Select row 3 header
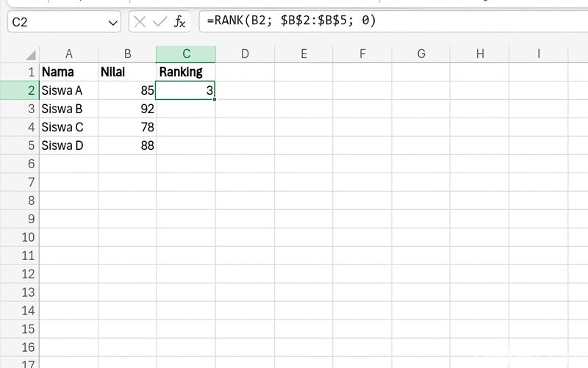The image size is (588, 368). coord(20,109)
